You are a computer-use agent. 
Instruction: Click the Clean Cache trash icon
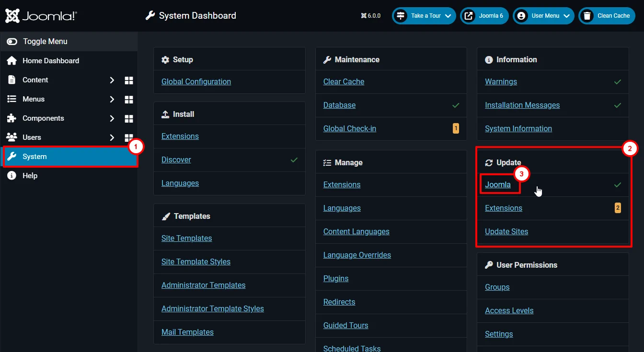click(x=586, y=16)
